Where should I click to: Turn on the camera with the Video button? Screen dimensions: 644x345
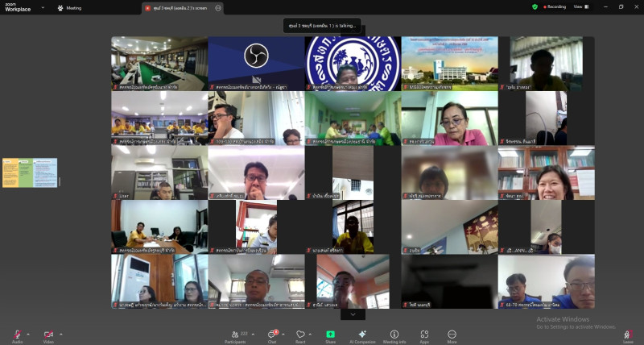coord(48,336)
